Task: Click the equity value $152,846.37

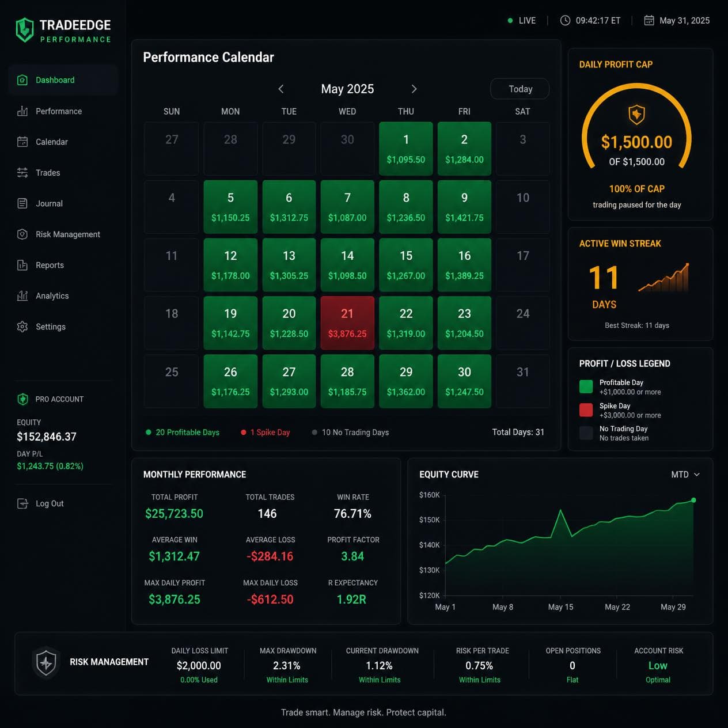Action: 47,437
